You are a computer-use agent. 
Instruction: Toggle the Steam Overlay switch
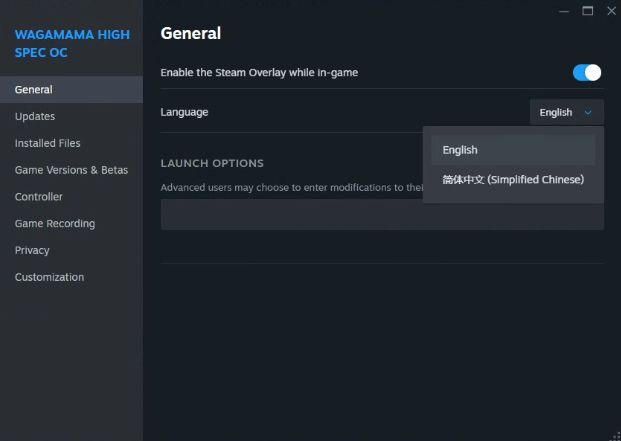[x=587, y=72]
